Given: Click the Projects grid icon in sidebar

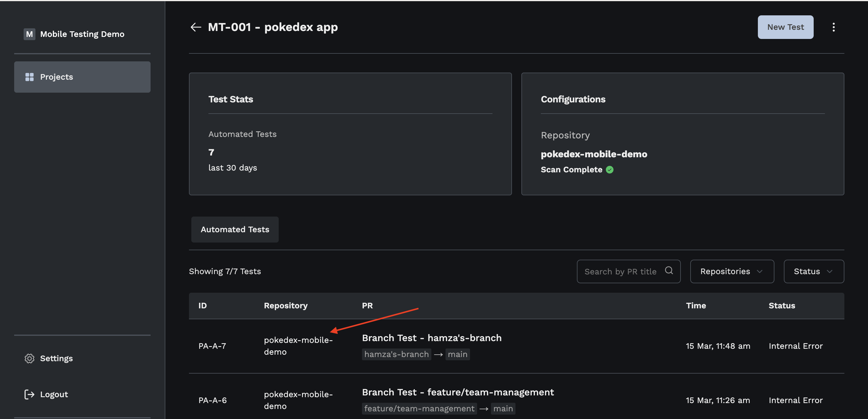Looking at the screenshot, I should click(x=29, y=77).
